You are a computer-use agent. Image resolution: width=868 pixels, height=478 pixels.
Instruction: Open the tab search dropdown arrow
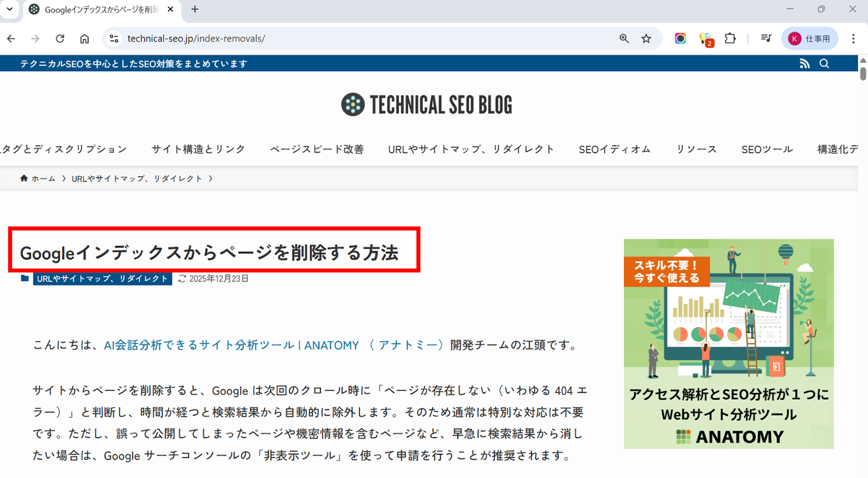[9, 9]
